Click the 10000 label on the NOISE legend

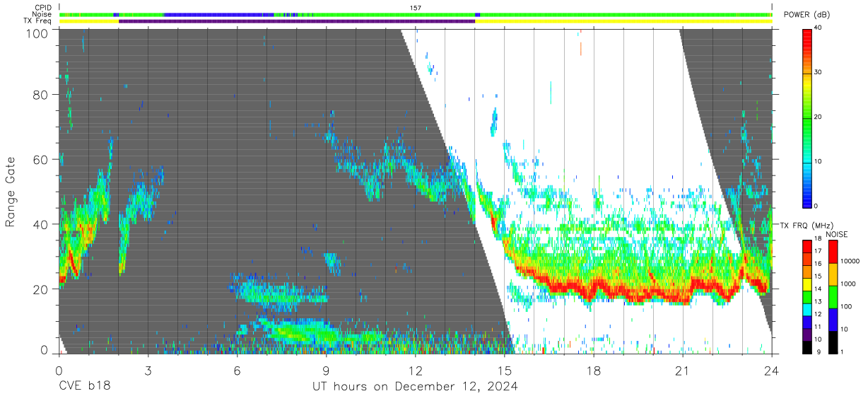(850, 261)
